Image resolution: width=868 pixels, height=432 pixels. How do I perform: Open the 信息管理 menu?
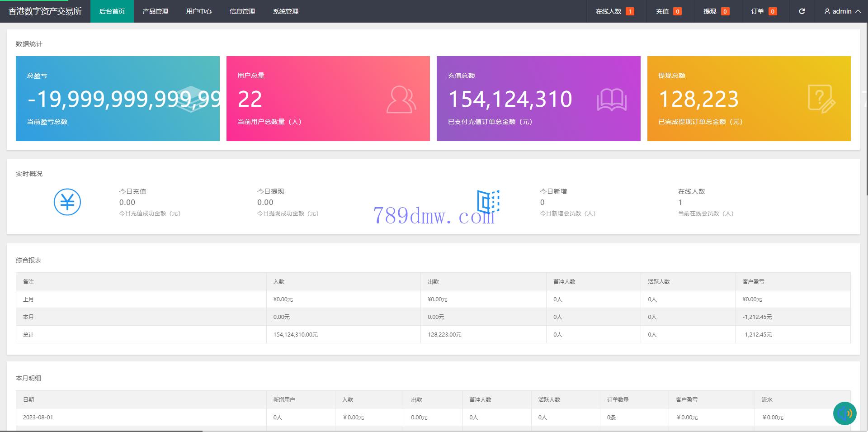point(242,11)
